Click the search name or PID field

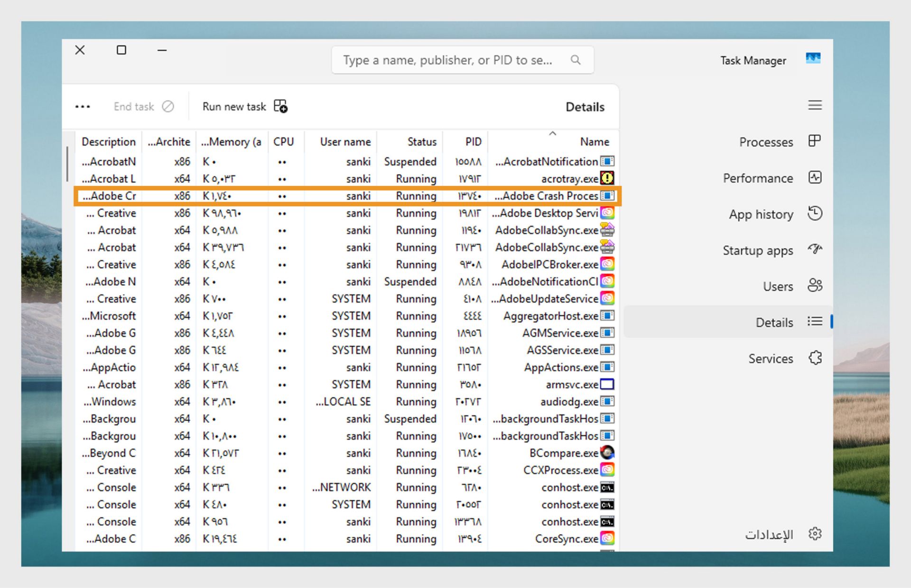coord(447,60)
